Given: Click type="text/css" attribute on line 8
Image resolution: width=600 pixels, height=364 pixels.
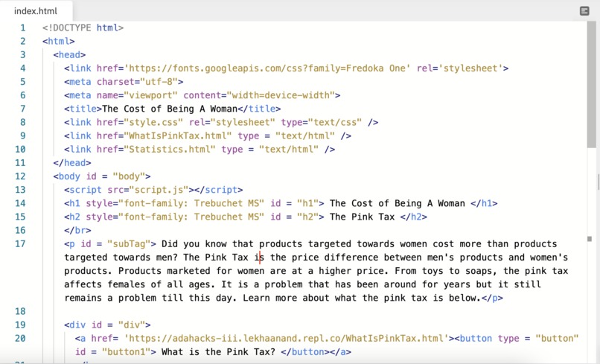Looking at the screenshot, I should 322,123.
